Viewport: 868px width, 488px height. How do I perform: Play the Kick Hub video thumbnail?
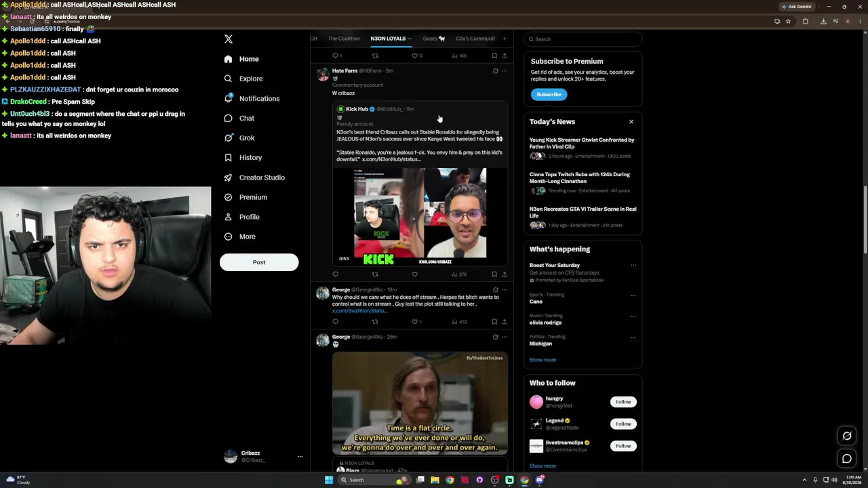(420, 216)
